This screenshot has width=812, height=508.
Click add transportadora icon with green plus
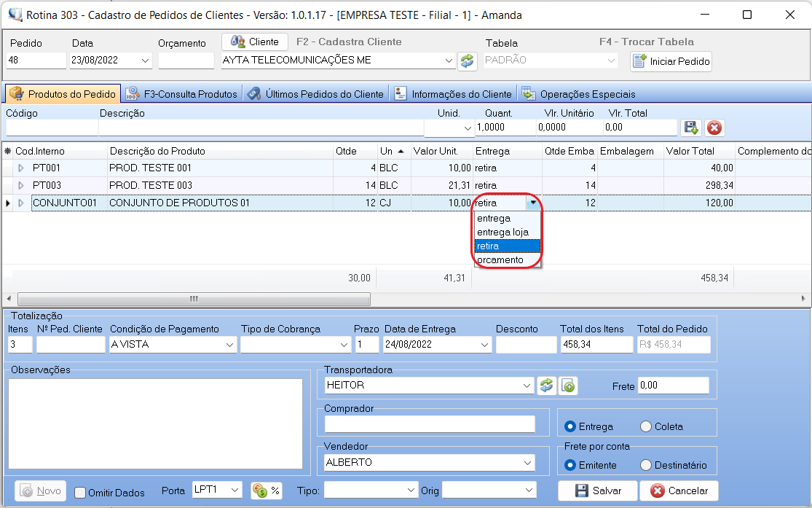[x=568, y=386]
